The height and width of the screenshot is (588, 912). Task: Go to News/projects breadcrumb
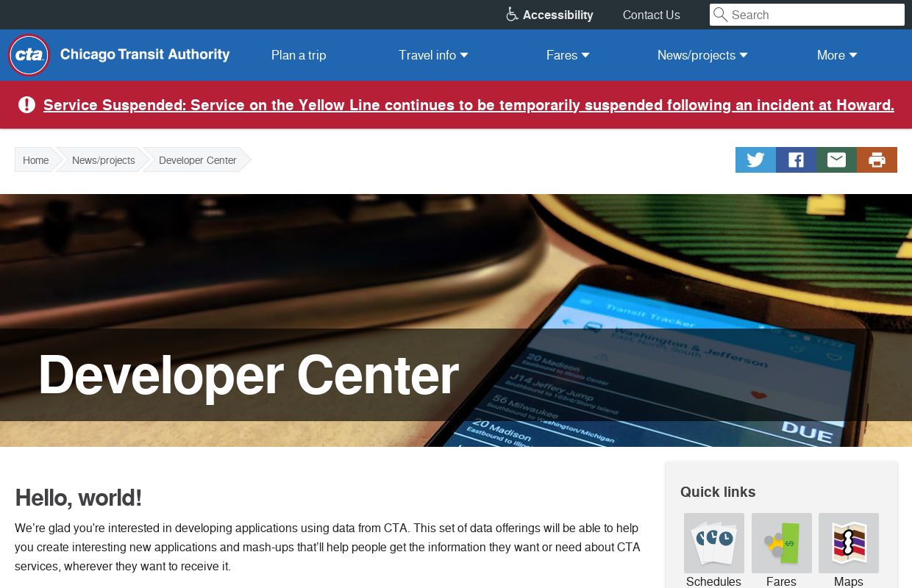pyautogui.click(x=104, y=160)
